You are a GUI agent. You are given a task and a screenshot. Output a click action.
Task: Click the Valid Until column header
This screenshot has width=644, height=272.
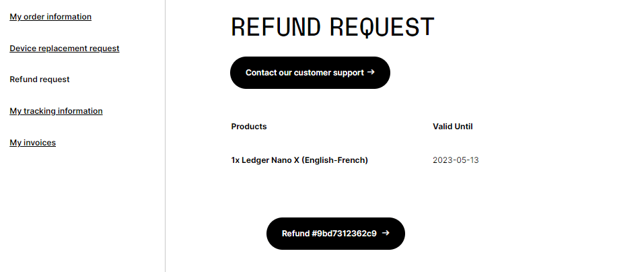(453, 127)
